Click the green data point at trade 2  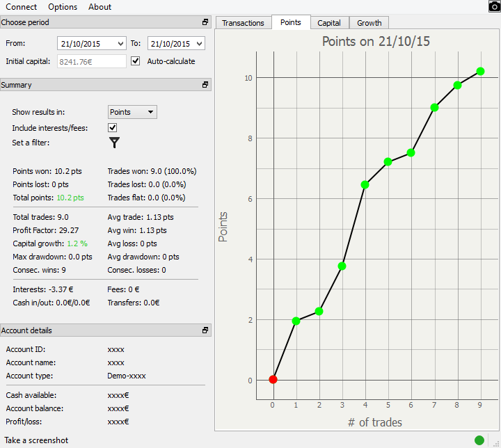[x=319, y=311]
